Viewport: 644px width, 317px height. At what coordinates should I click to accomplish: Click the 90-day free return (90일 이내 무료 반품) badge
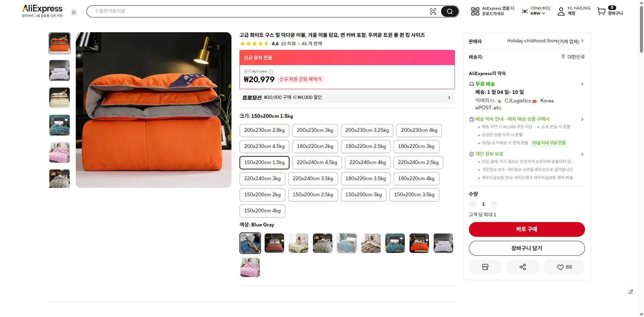coord(549,143)
